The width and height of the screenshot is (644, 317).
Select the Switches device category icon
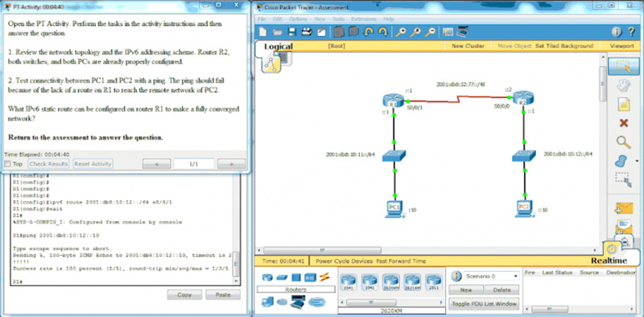coord(281,278)
